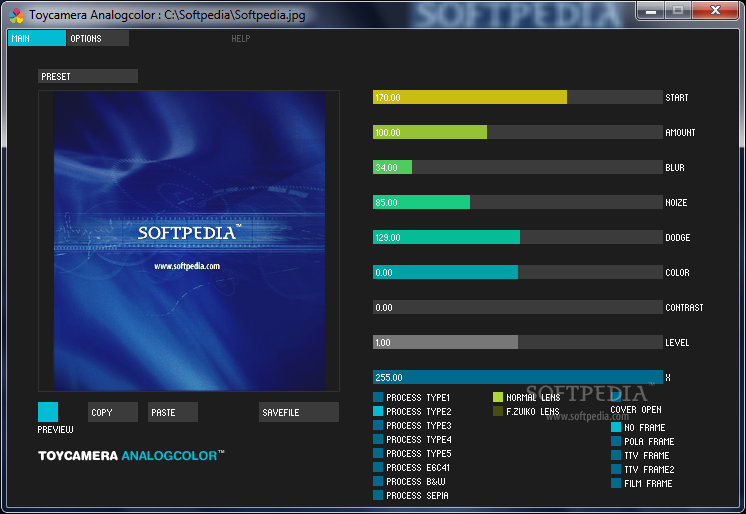Click the TOYCAMERA ANALOGCOLOR logo
This screenshot has width=746, height=514.
pos(131,455)
